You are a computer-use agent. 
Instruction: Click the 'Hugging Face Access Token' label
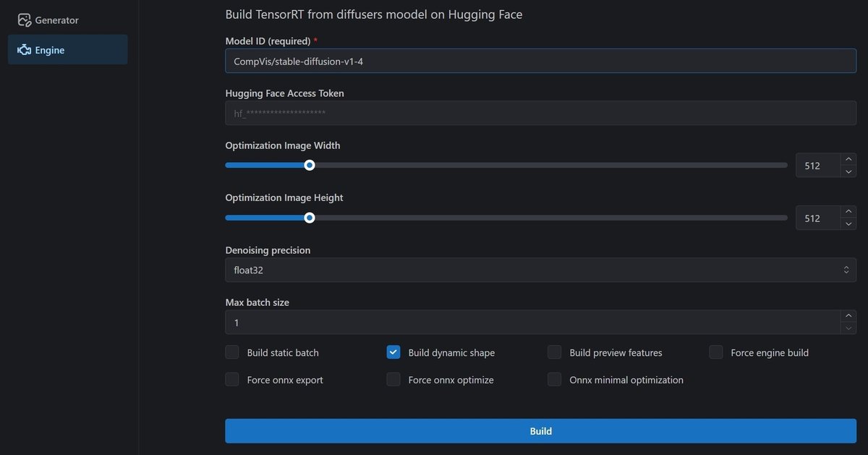coord(284,93)
